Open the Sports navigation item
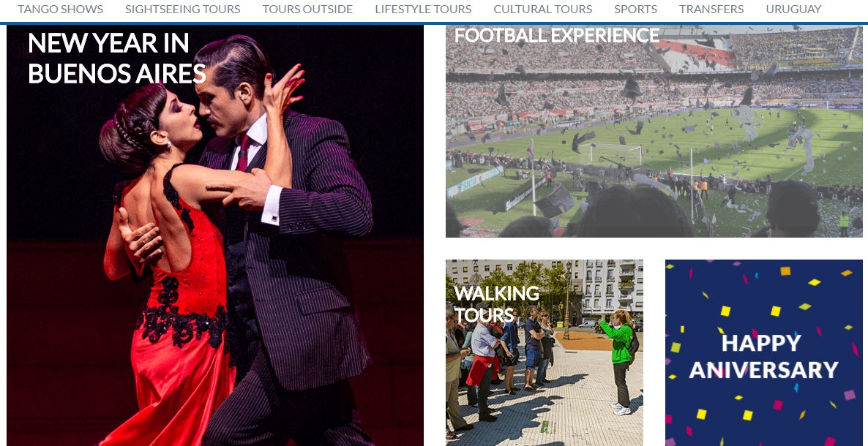Screen dimensions: 868x446 (635, 10)
